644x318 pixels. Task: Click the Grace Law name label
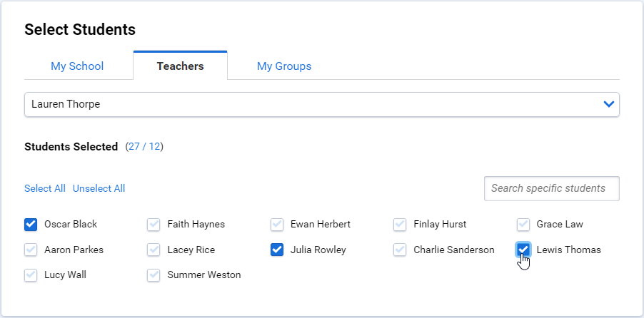click(560, 225)
